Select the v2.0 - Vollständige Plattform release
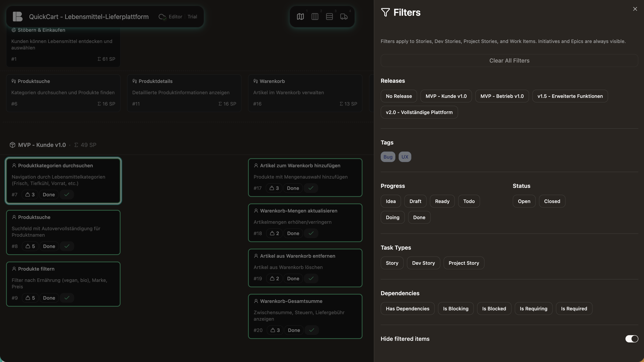The image size is (644, 362). [419, 112]
